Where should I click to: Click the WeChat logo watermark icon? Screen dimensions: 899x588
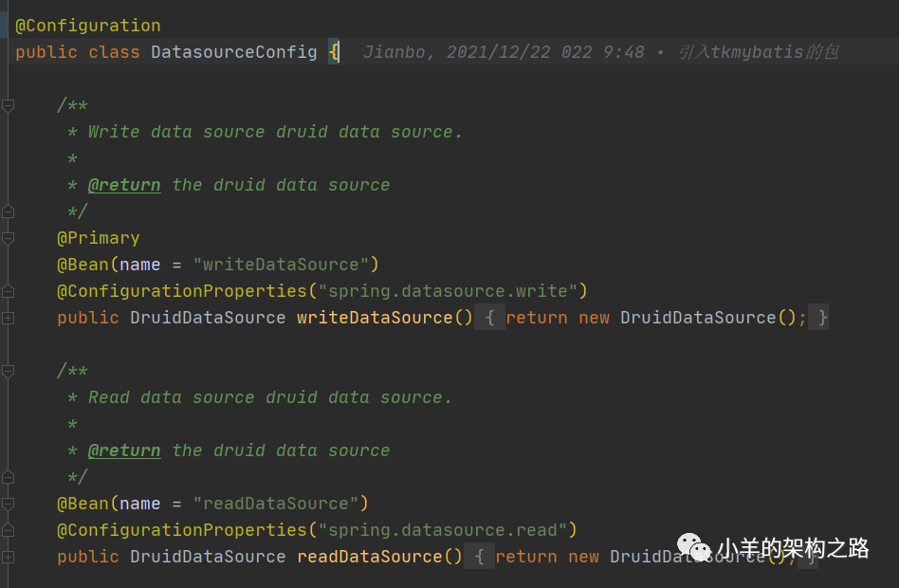693,546
